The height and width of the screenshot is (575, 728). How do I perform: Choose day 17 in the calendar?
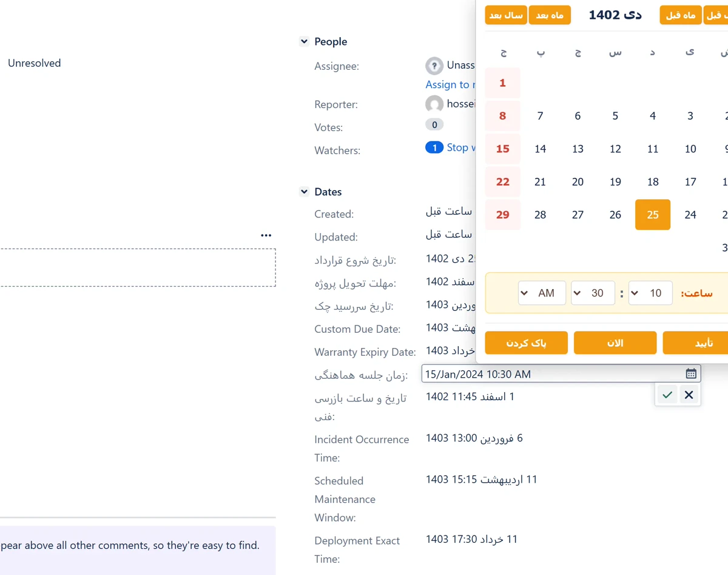pyautogui.click(x=690, y=182)
